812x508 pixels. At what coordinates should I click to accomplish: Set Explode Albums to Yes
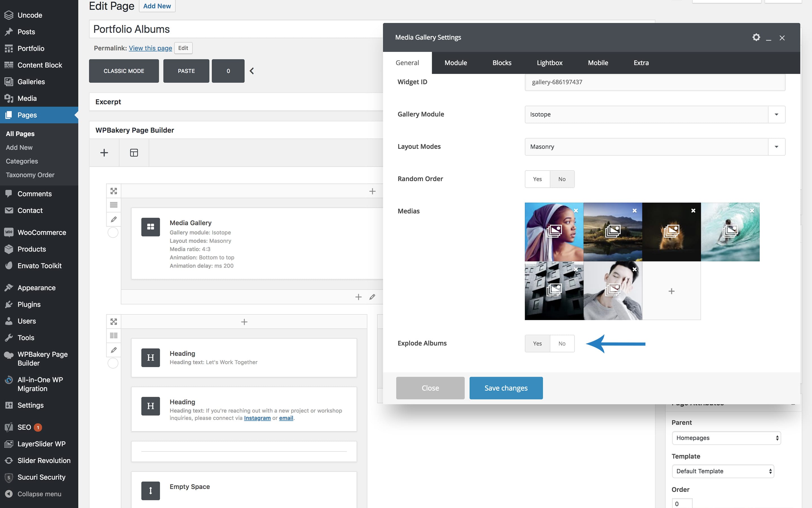537,343
